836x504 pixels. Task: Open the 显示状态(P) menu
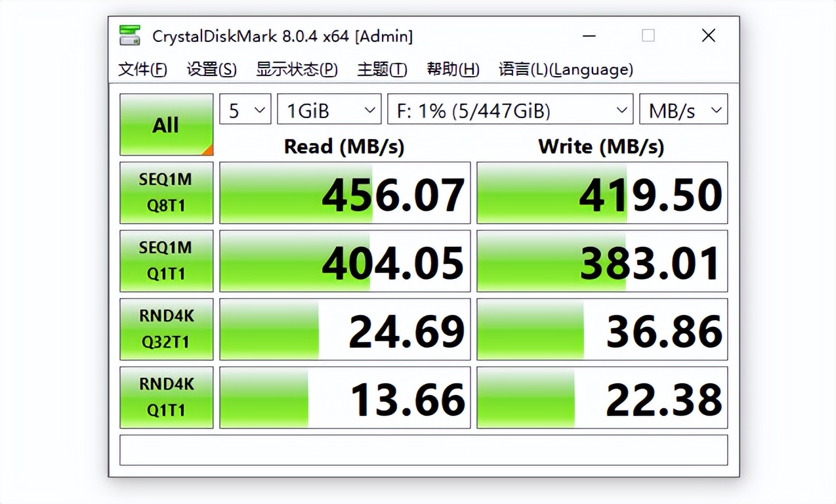tap(297, 70)
